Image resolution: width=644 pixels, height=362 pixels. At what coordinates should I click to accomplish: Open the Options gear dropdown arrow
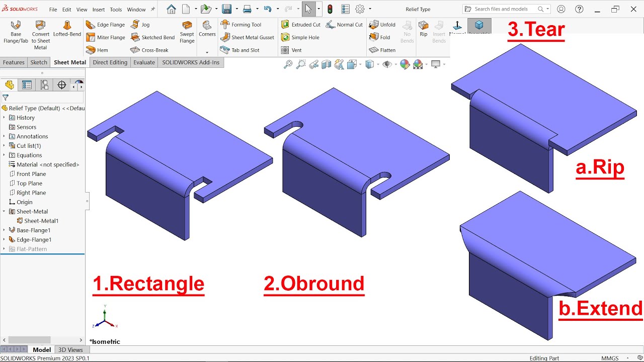370,9
